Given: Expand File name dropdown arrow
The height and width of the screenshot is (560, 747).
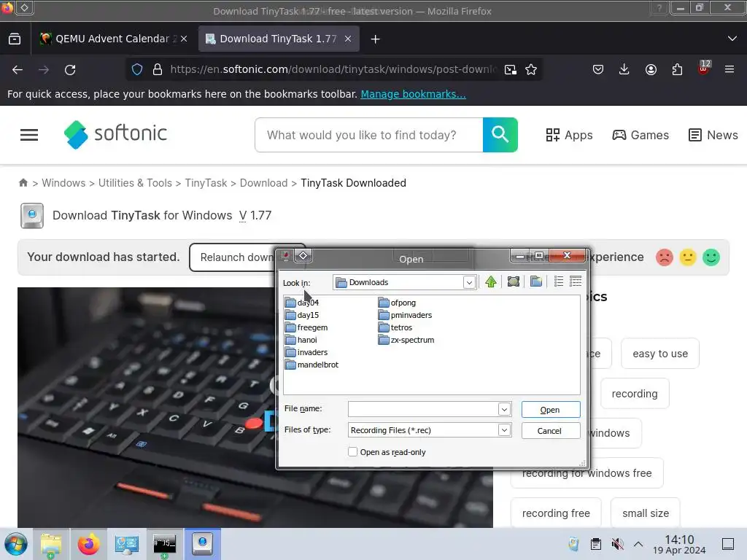Looking at the screenshot, I should point(505,409).
